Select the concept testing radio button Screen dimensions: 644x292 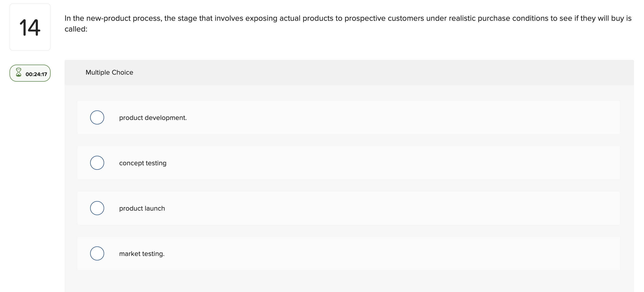point(97,163)
